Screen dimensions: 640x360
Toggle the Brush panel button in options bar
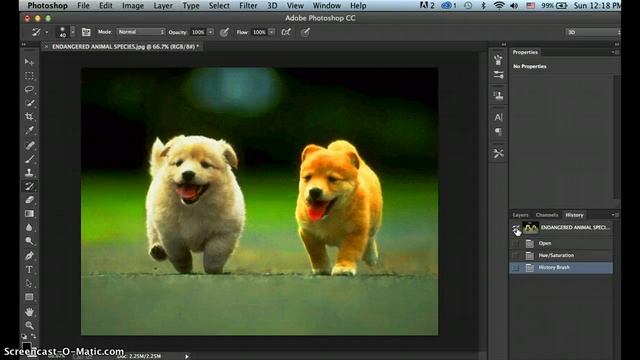tap(86, 32)
